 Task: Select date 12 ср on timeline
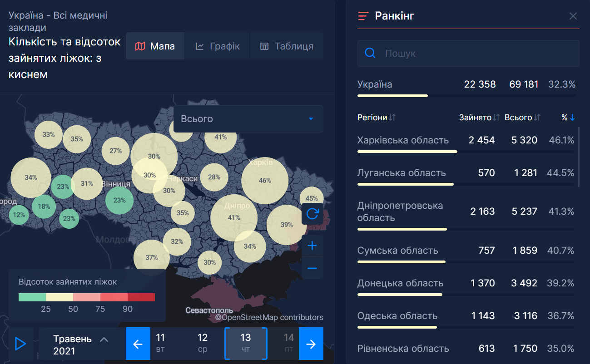pyautogui.click(x=203, y=343)
